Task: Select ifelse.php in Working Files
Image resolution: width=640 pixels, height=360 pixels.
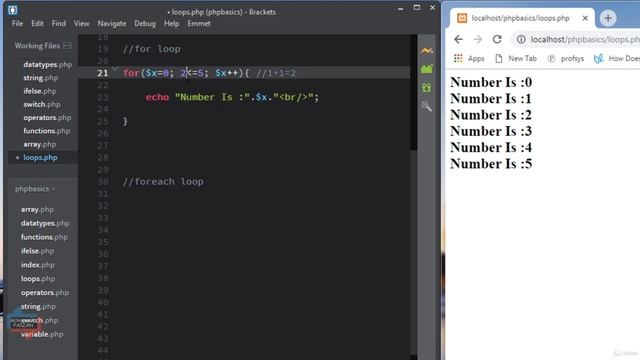Action: [x=40, y=91]
